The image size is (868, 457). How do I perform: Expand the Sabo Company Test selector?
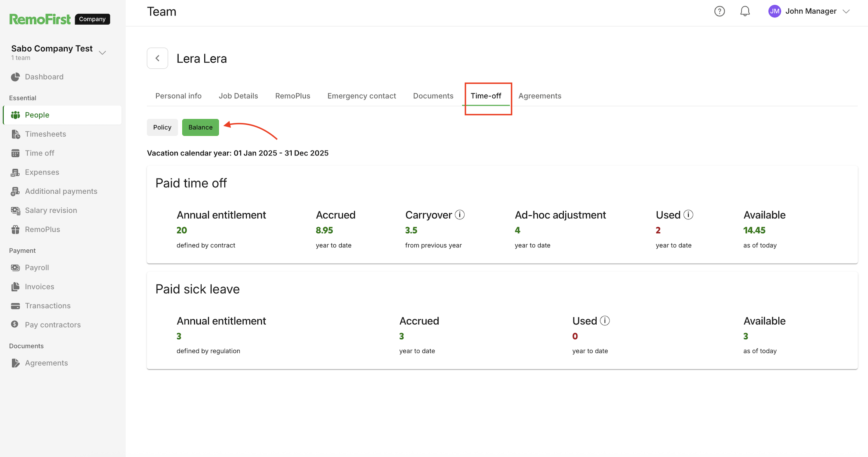click(x=102, y=53)
